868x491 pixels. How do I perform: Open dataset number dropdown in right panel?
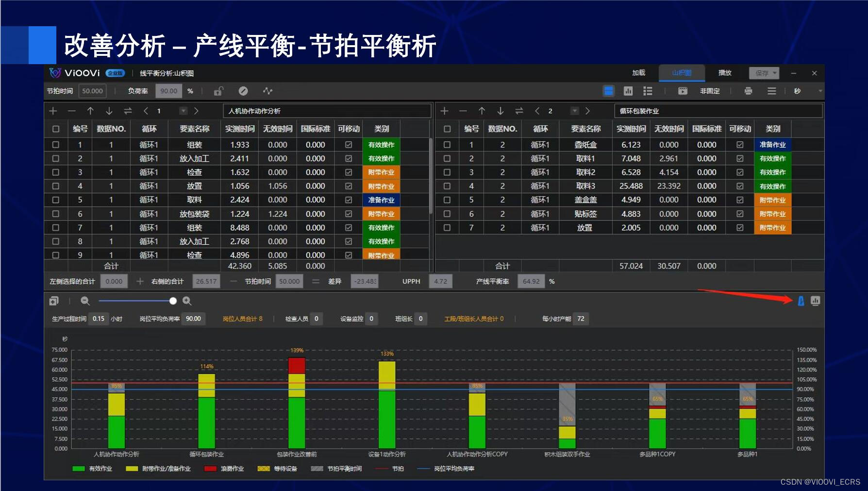tap(575, 111)
